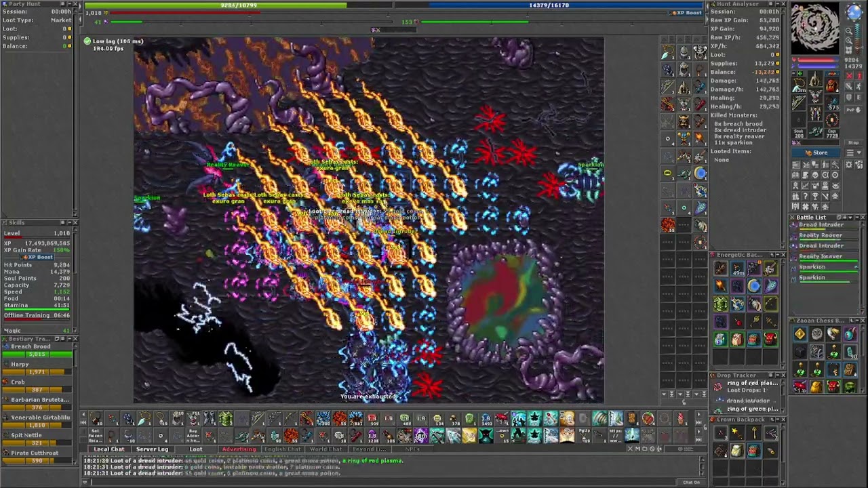868x488 pixels.
Task: Click the bow weapon slot in the inventory
Action: coord(800,102)
